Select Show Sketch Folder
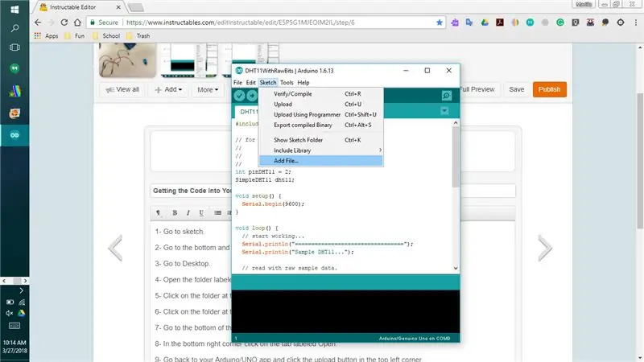Viewport: 644px width, 362px height. point(321,140)
